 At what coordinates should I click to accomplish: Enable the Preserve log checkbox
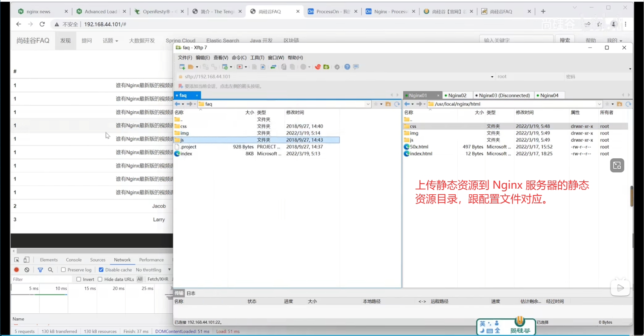click(x=63, y=270)
